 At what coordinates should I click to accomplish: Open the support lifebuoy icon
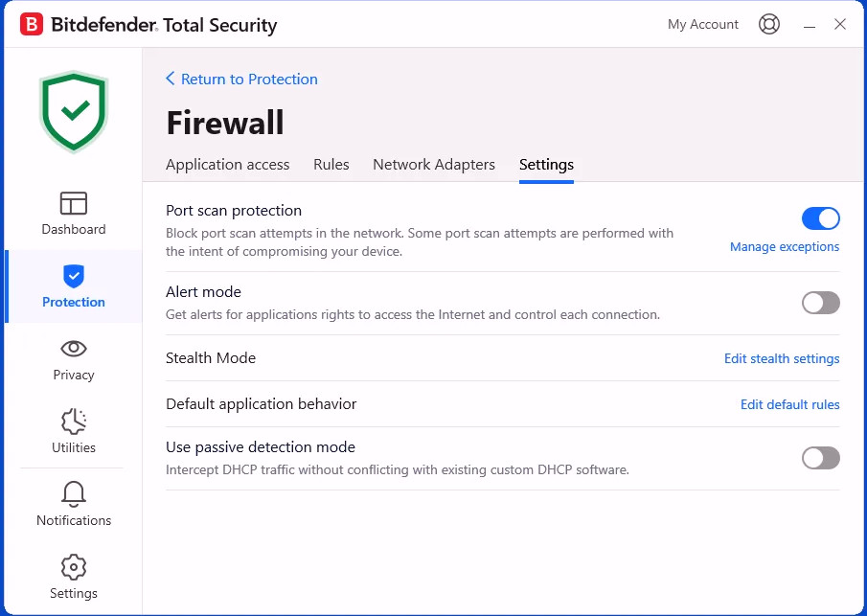tap(769, 24)
